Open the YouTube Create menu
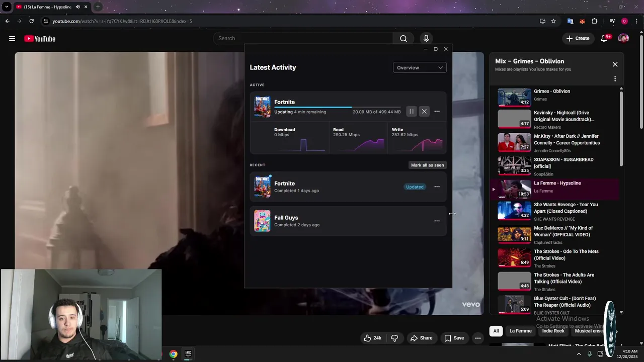 click(x=578, y=38)
